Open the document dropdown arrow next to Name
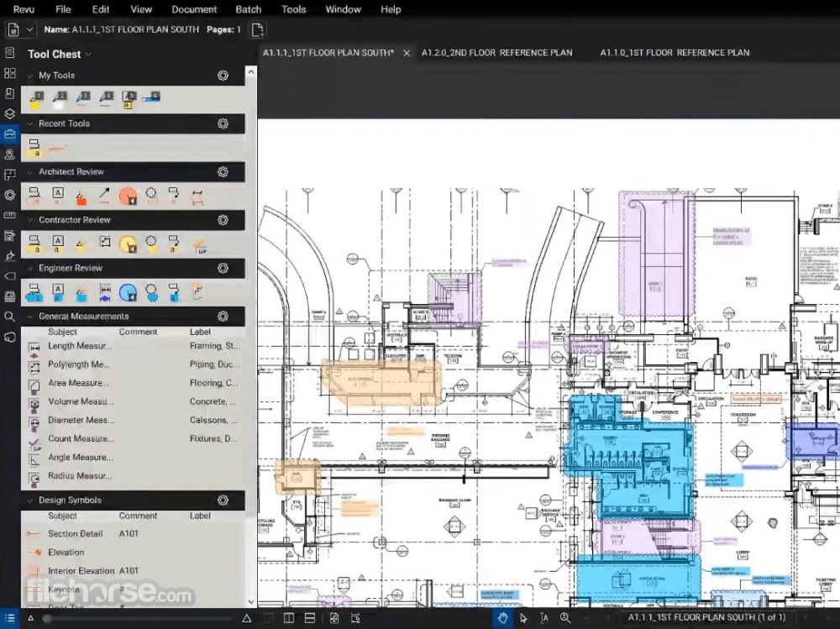This screenshot has height=629, width=840. coord(30,30)
